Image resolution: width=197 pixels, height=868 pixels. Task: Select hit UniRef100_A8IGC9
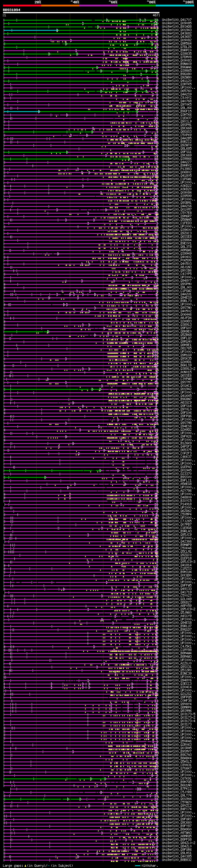[177, 402]
